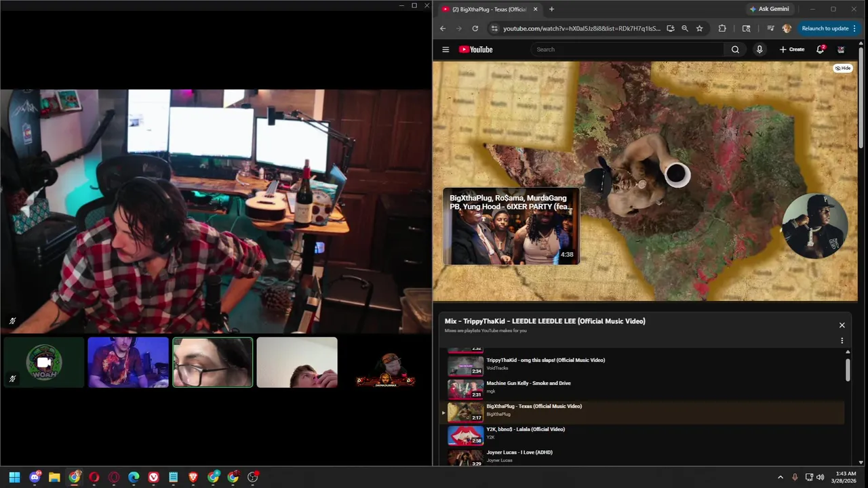The height and width of the screenshot is (488, 868).
Task: Click the volume speaker tray icon
Action: click(820, 477)
